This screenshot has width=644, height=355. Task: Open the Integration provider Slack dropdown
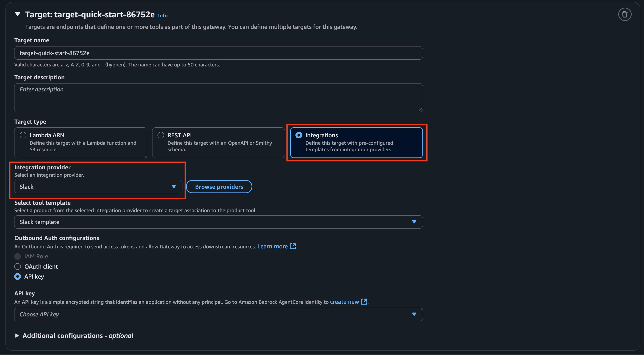(98, 187)
